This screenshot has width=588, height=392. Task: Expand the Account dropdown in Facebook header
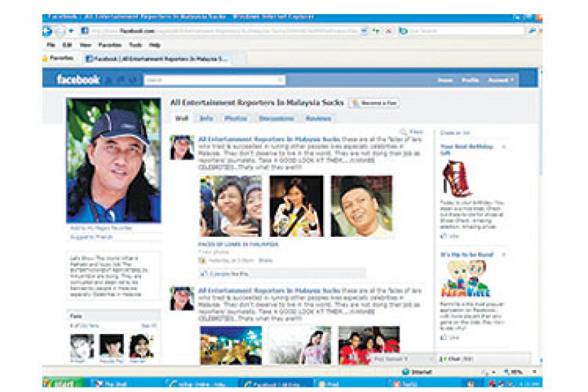click(x=500, y=80)
